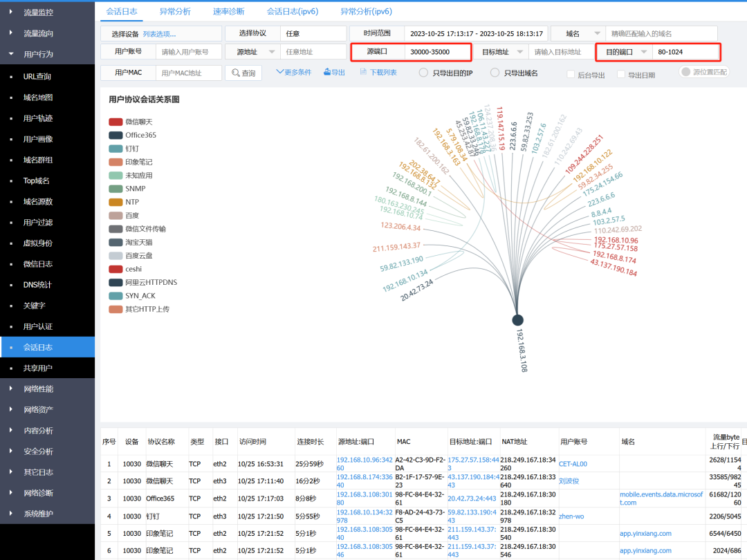This screenshot has width=747, height=560.
Task: Click the SNMP legend color swatch
Action: (116, 189)
